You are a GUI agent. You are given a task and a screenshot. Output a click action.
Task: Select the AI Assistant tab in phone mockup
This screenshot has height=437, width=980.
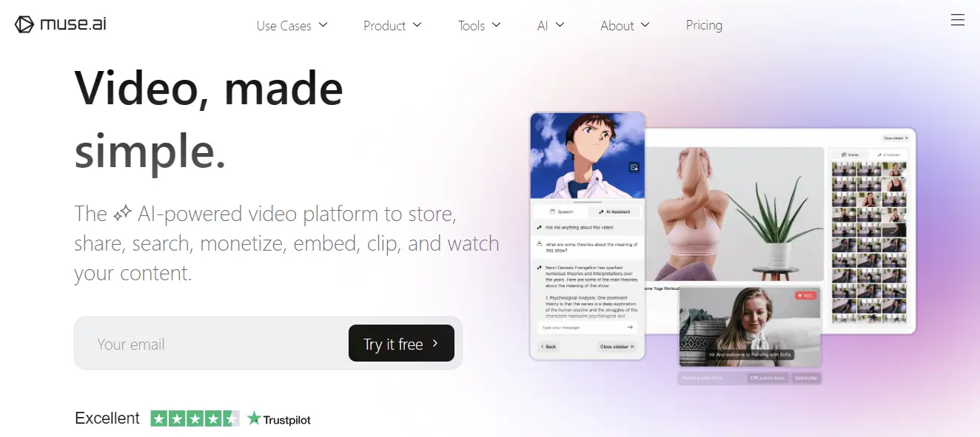(x=614, y=211)
